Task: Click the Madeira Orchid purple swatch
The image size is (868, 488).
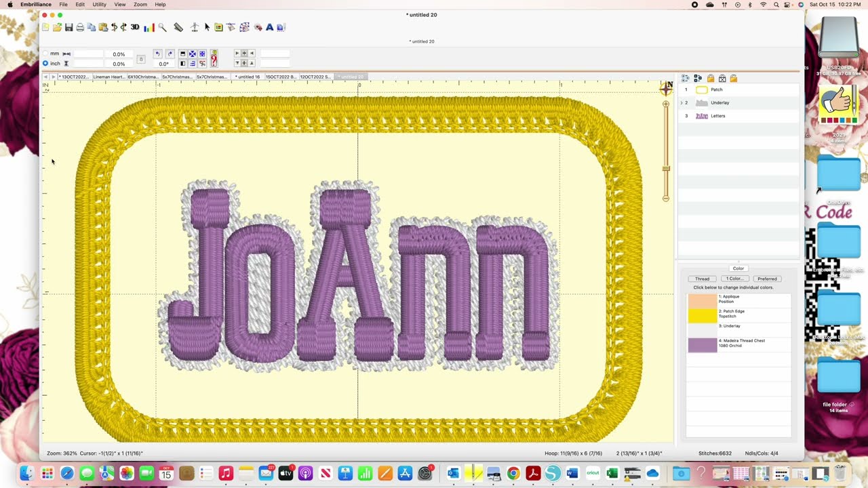Action: (703, 345)
